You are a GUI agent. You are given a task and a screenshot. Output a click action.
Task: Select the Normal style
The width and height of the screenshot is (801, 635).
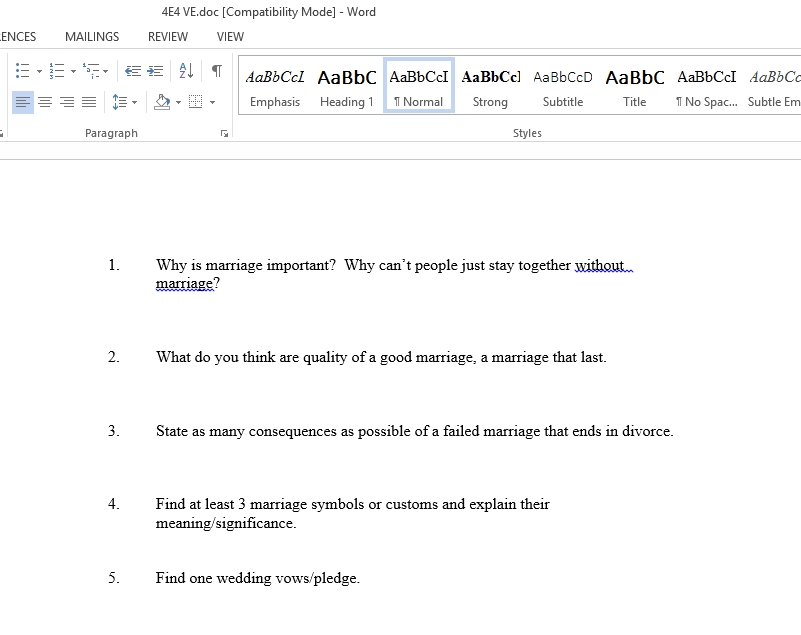coord(419,85)
